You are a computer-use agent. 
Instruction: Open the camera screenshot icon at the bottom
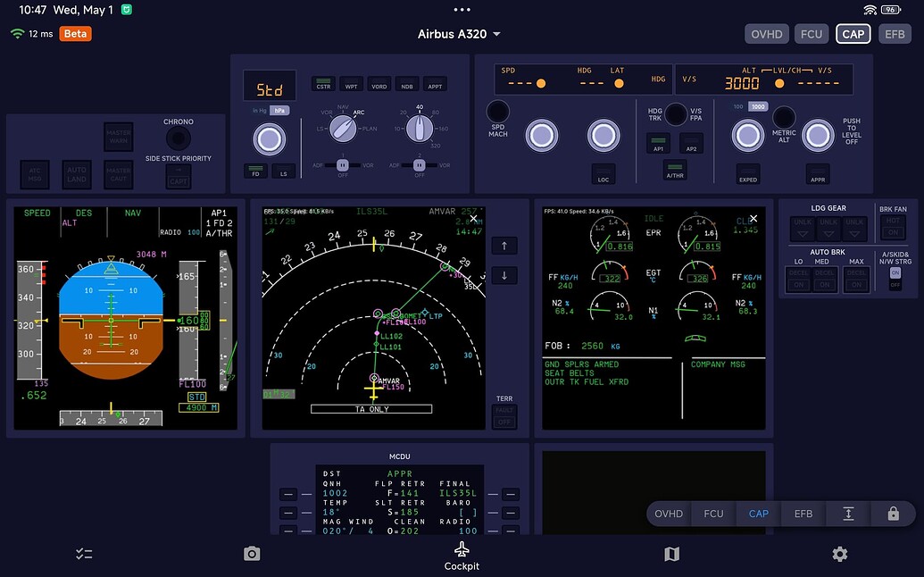click(x=252, y=554)
